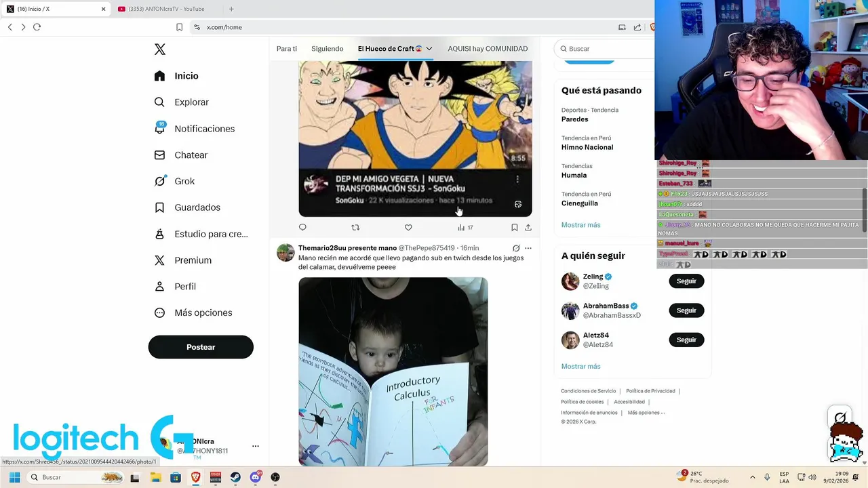This screenshot has width=868, height=488.
Task: Open Discord from taskbar
Action: (x=256, y=477)
